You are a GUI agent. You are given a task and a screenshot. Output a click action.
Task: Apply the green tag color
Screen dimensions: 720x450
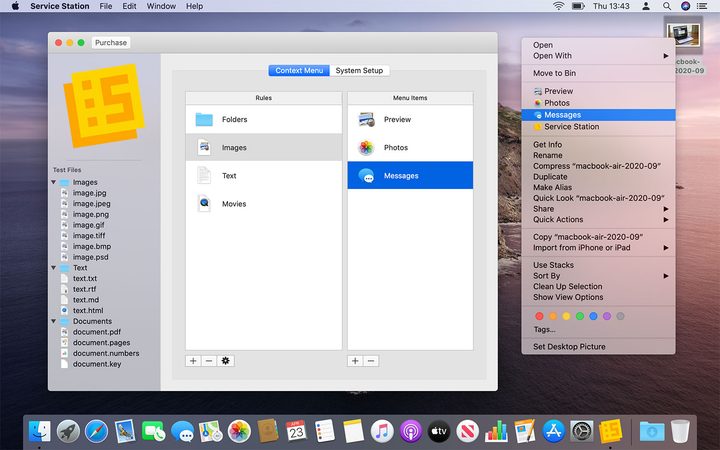pyautogui.click(x=580, y=316)
